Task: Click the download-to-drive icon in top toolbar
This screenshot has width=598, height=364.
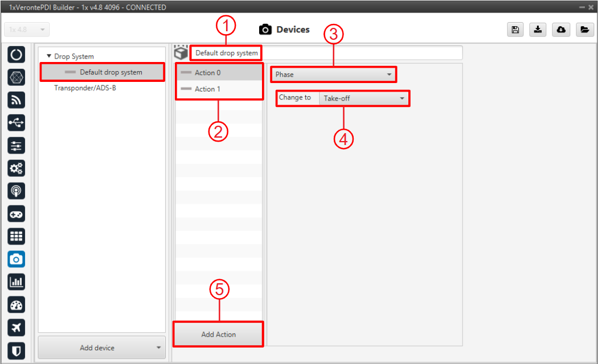Action: (x=538, y=30)
